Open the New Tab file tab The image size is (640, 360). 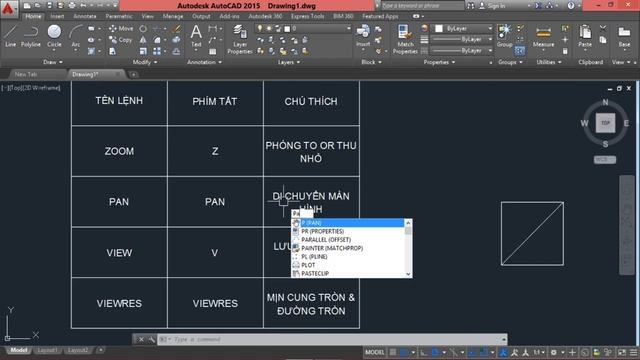[x=26, y=74]
